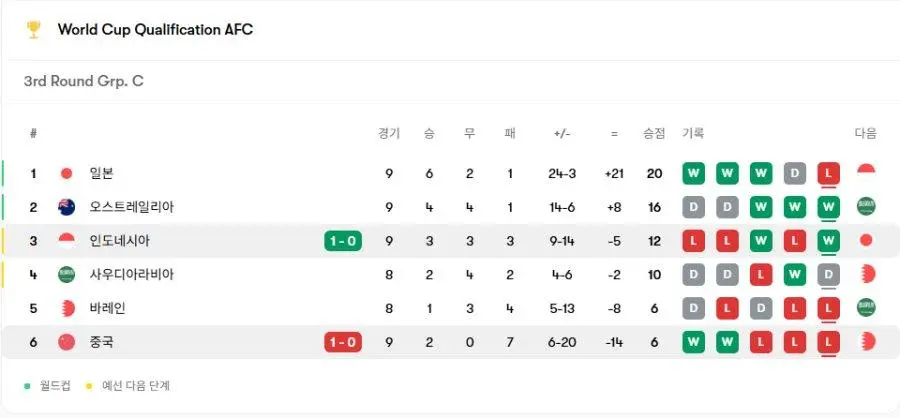The image size is (900, 418).
Task: Click China's next opponent Bahrain flag icon
Action: [866, 342]
